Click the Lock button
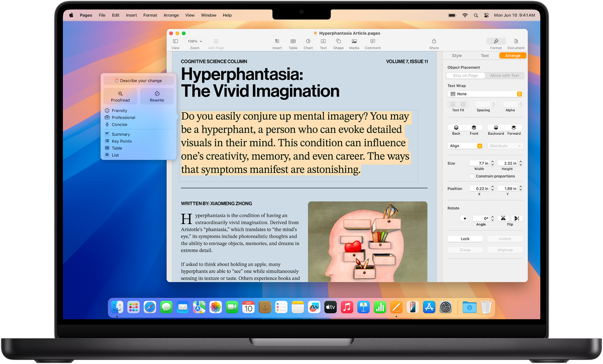Screen dimensions: 603x364 (x=465, y=239)
